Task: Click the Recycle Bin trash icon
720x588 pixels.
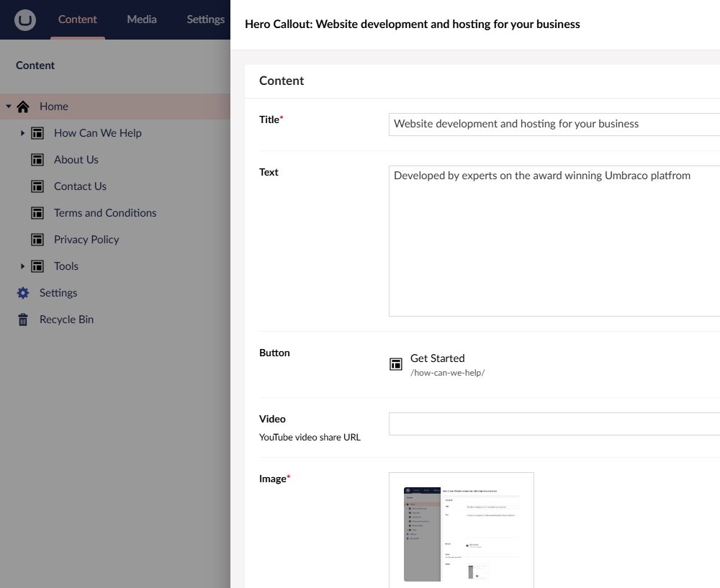Action: tap(23, 320)
